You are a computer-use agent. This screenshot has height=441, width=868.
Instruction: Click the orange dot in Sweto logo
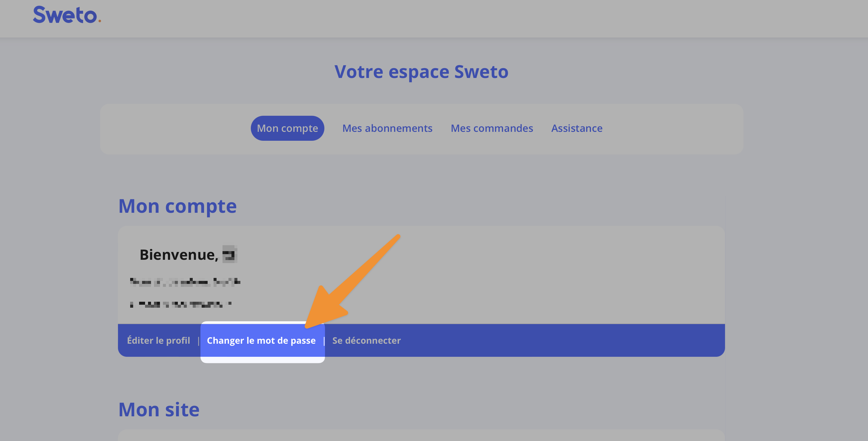tap(99, 21)
